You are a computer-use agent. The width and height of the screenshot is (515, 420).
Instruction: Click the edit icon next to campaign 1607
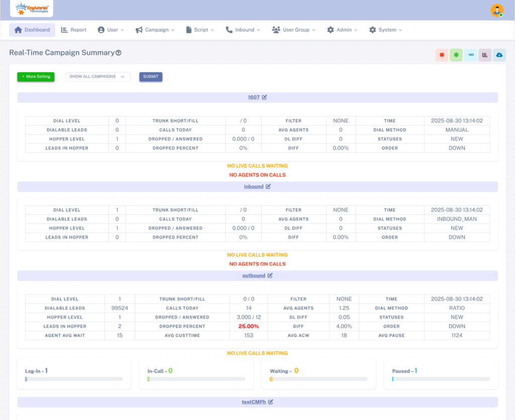coord(265,97)
